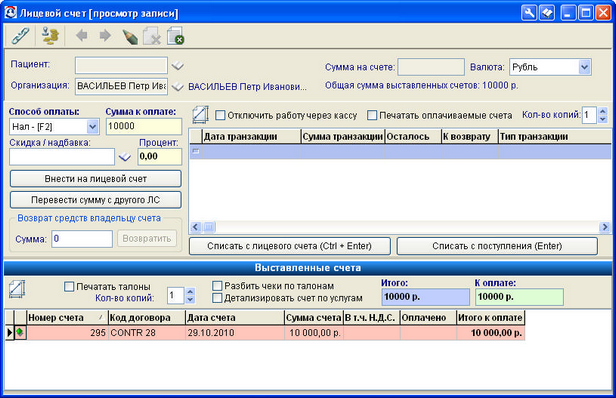Image resolution: width=616 pixels, height=398 pixels.
Task: Enable Печатать оплачиваемые счета checkbox
Action: (372, 115)
